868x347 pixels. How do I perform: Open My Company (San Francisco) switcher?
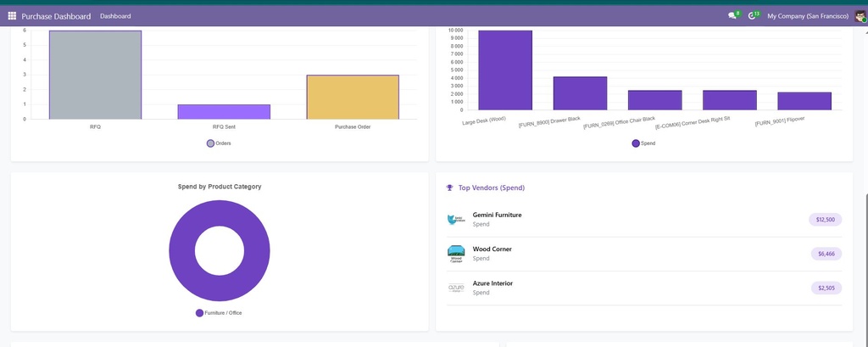point(808,16)
